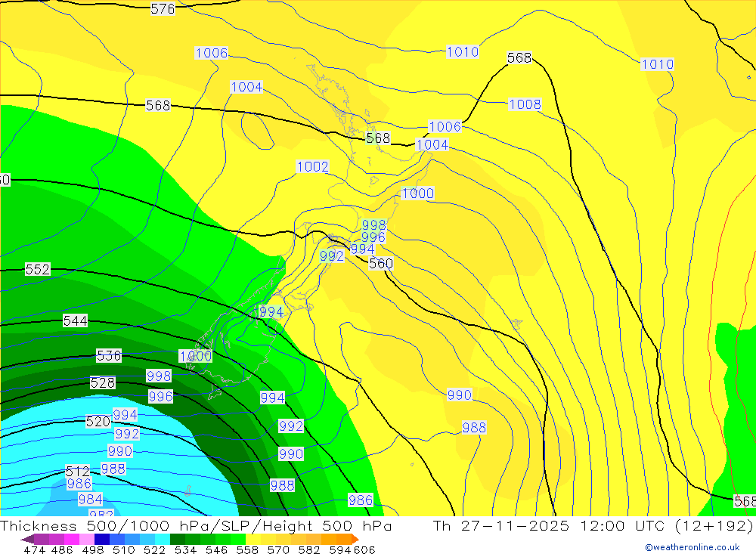Click legend value '594'
This screenshot has width=756, height=554.
(340, 549)
